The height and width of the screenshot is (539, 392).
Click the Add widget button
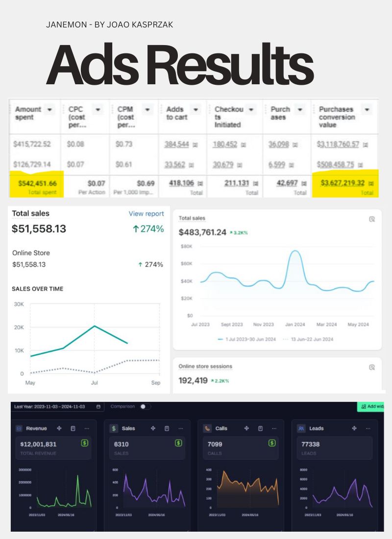coord(371,407)
